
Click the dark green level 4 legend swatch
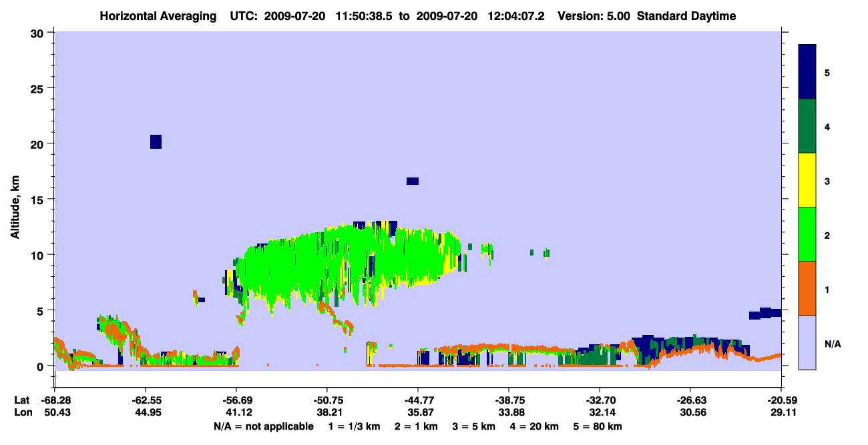(807, 126)
